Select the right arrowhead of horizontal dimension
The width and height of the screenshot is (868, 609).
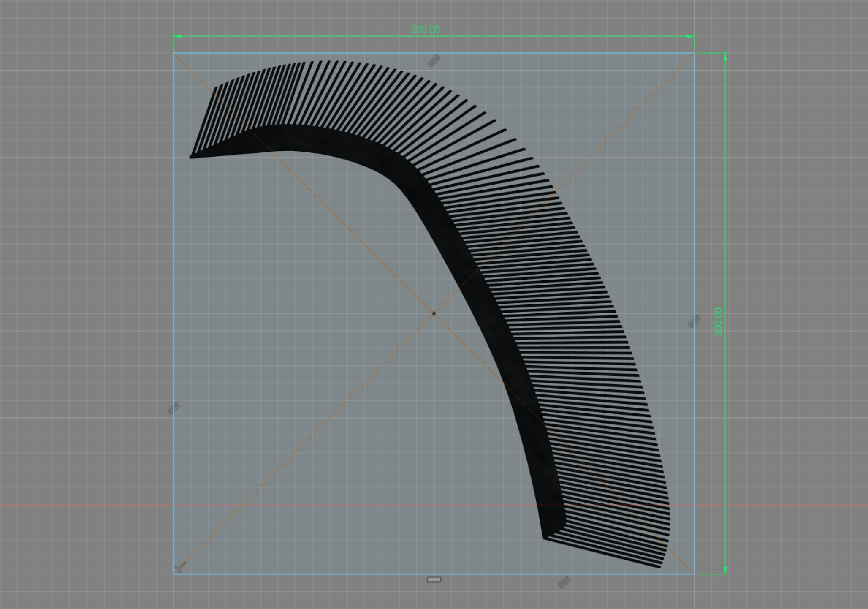[x=690, y=36]
